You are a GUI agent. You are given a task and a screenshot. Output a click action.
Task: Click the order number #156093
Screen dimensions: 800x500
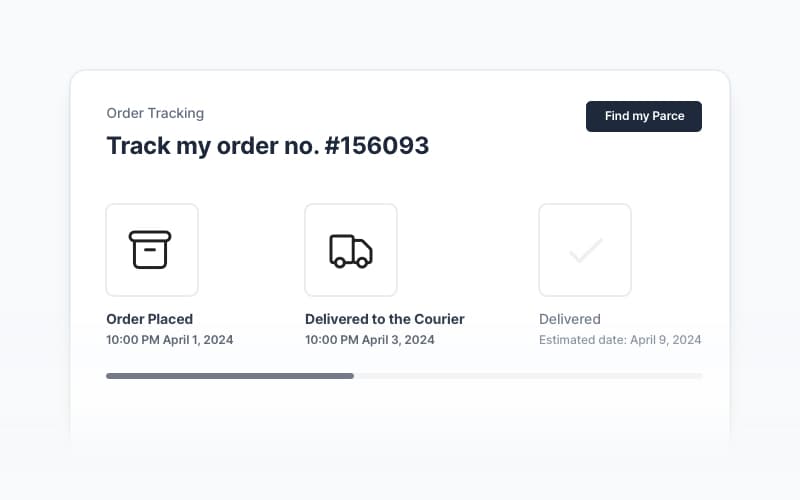coord(377,146)
